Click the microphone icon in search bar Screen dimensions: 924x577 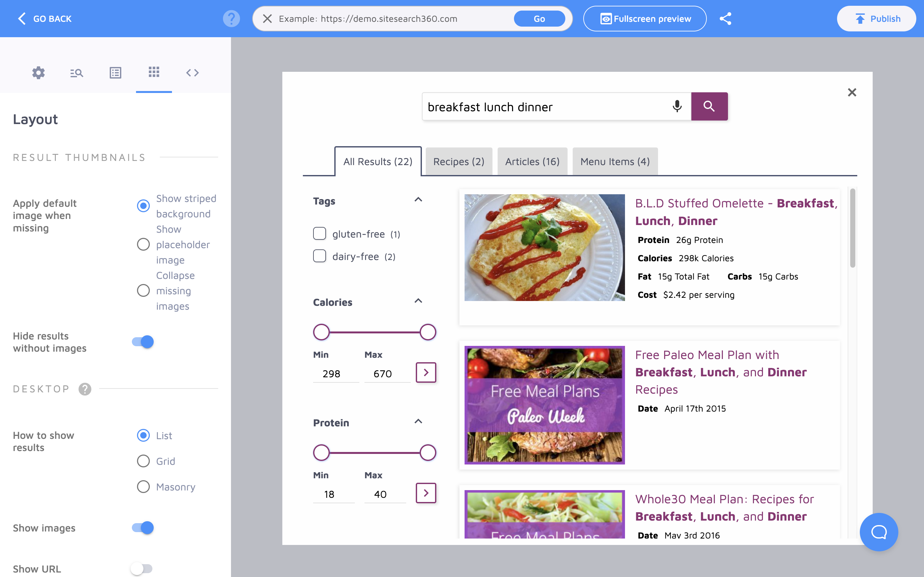pyautogui.click(x=677, y=106)
